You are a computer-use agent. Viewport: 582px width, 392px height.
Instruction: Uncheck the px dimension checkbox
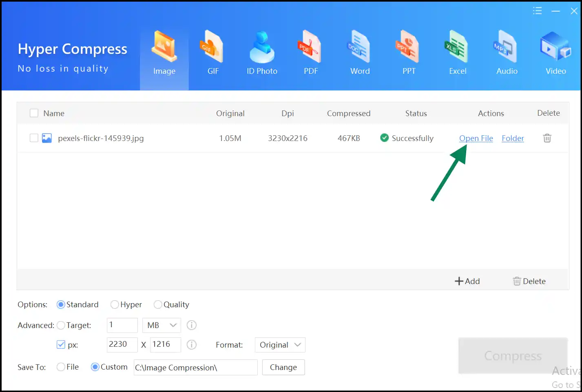[x=61, y=345]
